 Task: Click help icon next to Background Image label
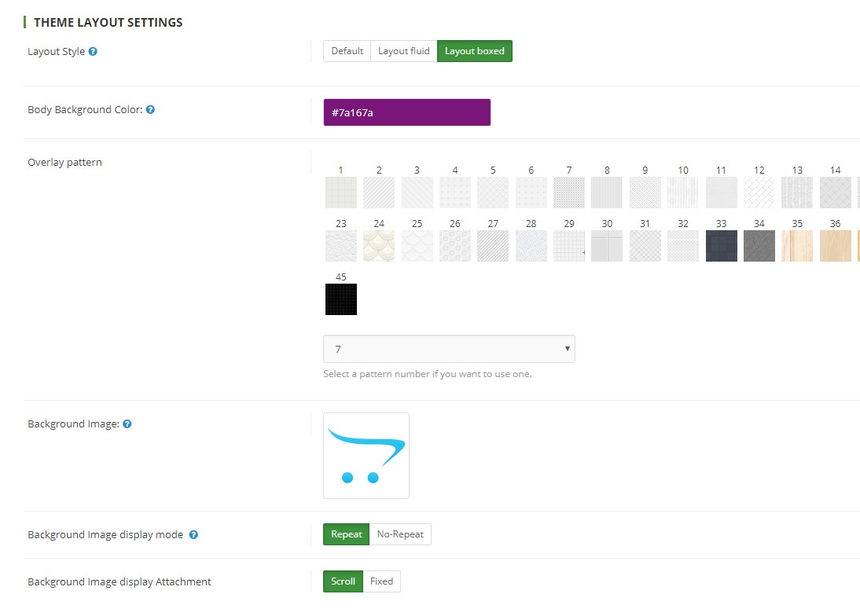(x=127, y=423)
